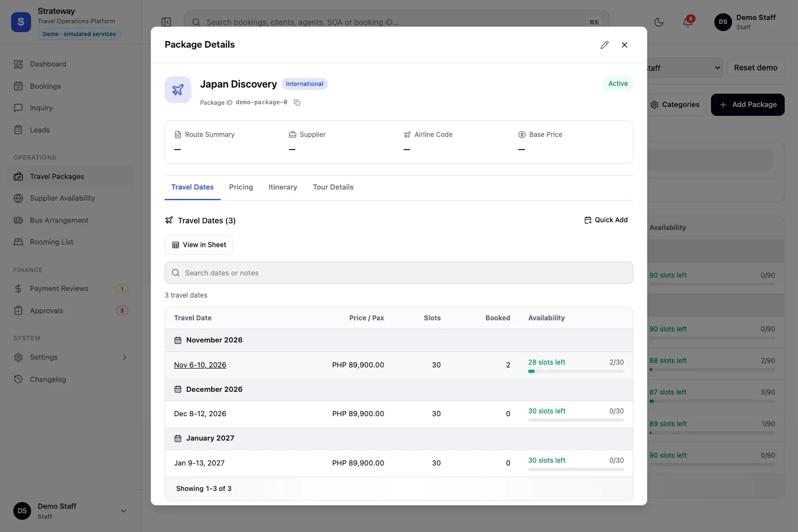Click the Dec 8-12 availability progress bar
This screenshot has height=532, width=798.
tap(576, 420)
